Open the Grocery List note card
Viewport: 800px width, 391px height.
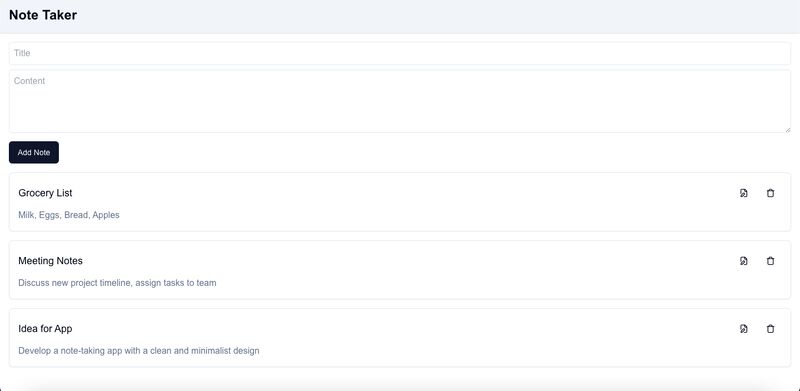(x=399, y=202)
